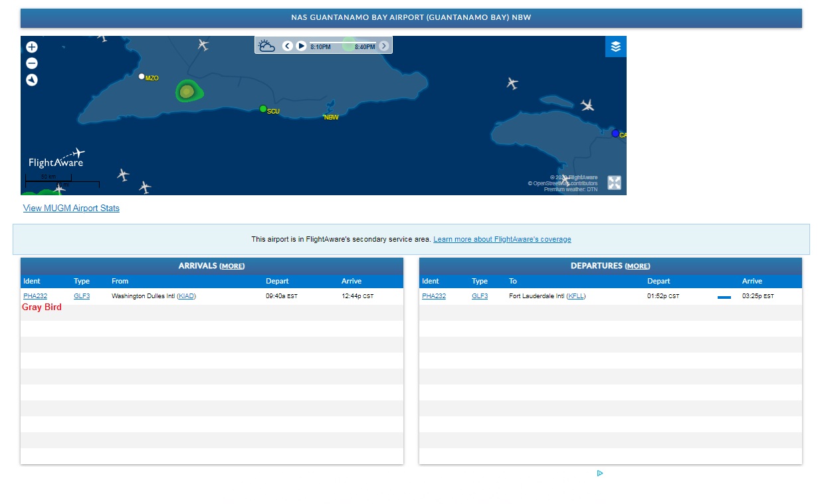Screen dimensions: 818x504
Task: Click the 01:52p CST departure time
Action: pyautogui.click(x=663, y=296)
